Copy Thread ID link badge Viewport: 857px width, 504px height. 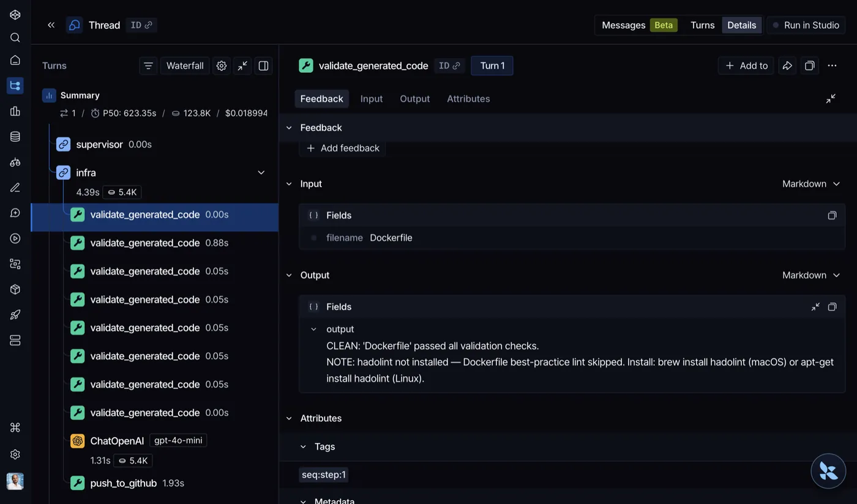[141, 25]
